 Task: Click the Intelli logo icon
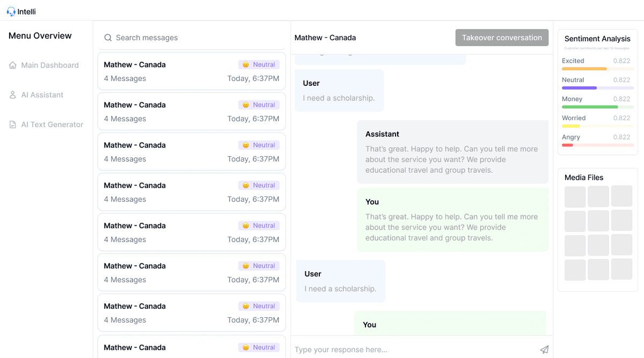[x=10, y=10]
